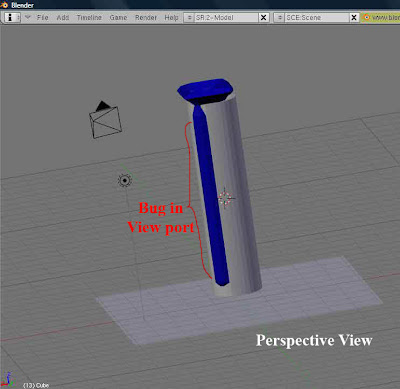Screen dimensions: 400x389
Task: Select the blue cap on top of cylinder
Action: point(205,89)
